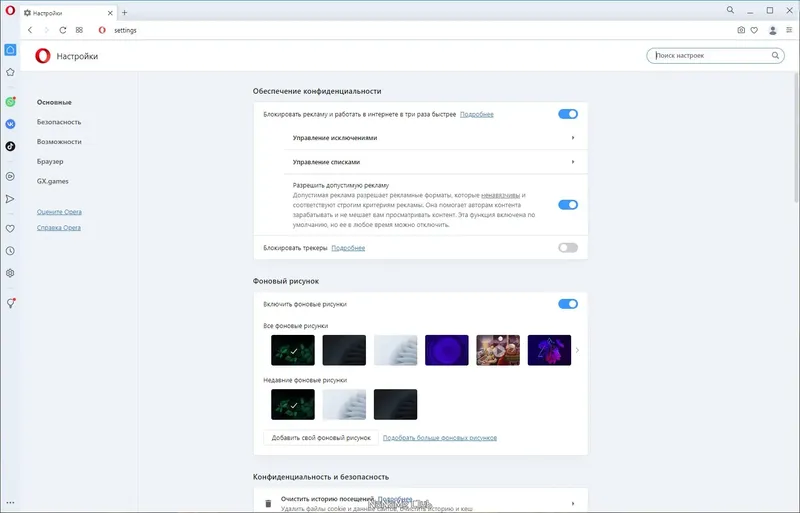This screenshot has height=513, width=800.
Task: Open history clock in sidebar
Action: click(x=10, y=251)
